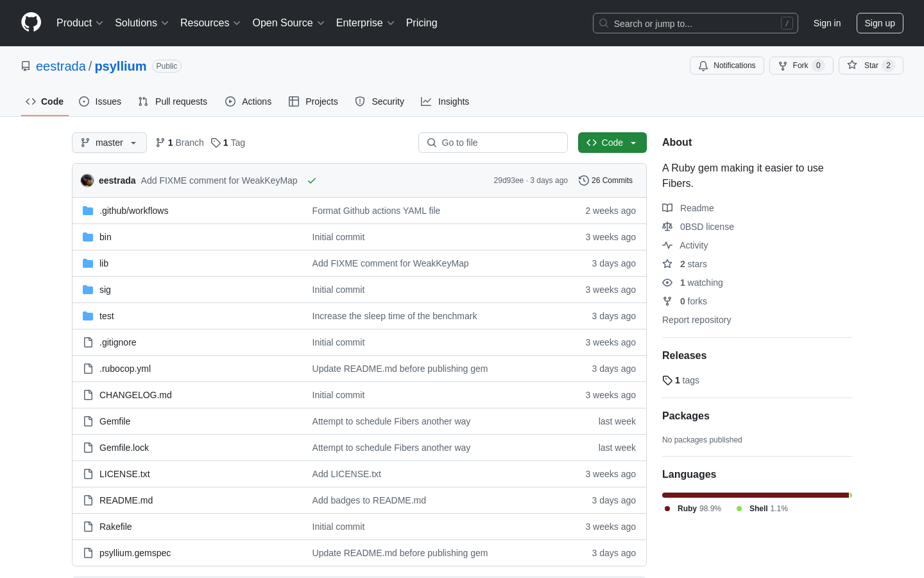Click the Rakefile file icon
Viewport: 924px width, 578px height.
(88, 527)
